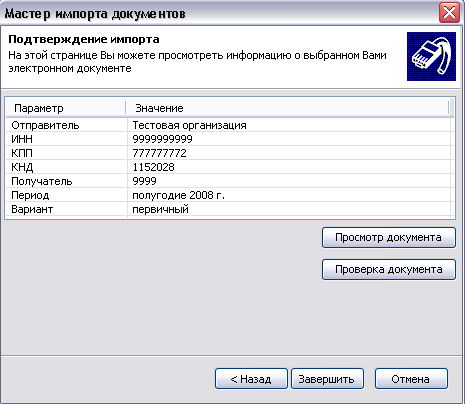Click the value полугодие 2008 г.
The height and width of the screenshot is (404, 465).
click(x=178, y=195)
